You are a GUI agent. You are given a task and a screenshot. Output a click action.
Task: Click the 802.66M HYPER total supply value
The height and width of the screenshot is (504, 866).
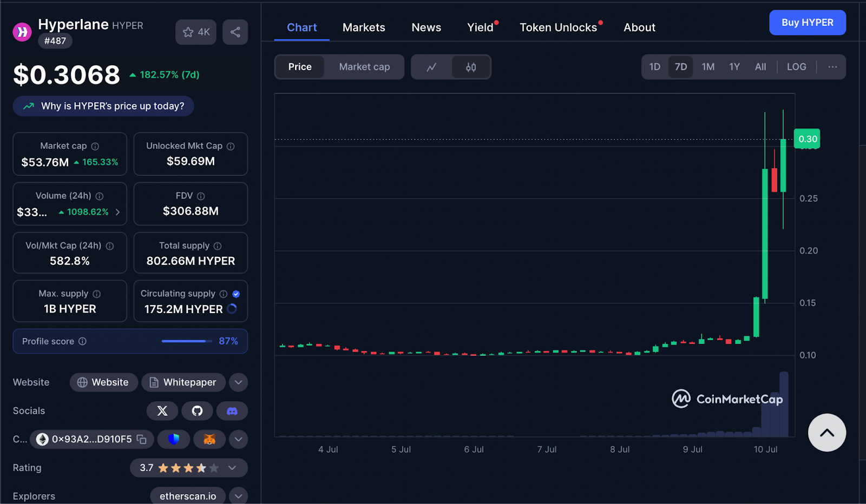point(191,261)
